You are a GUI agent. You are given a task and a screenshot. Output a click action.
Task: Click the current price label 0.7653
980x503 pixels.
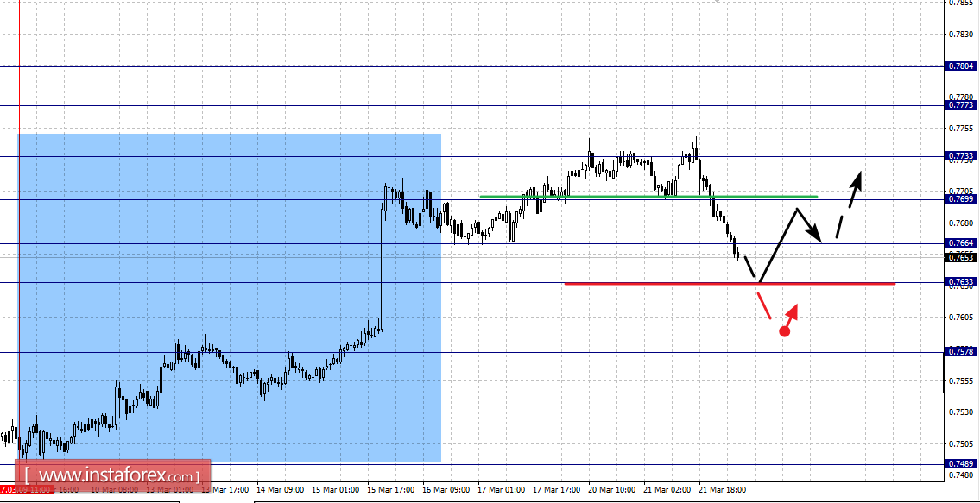click(961, 257)
